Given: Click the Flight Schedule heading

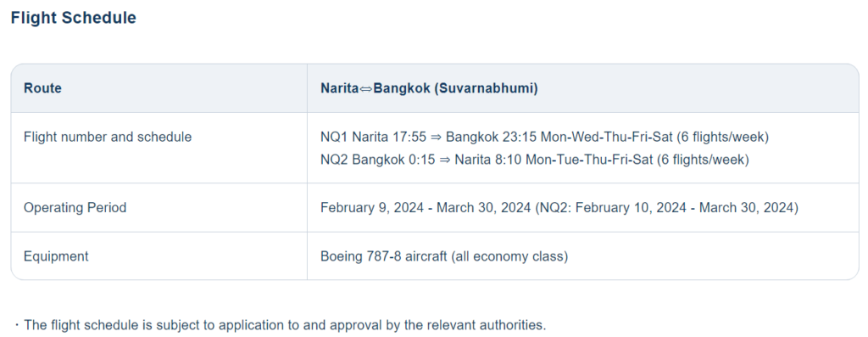Looking at the screenshot, I should pyautogui.click(x=73, y=18).
